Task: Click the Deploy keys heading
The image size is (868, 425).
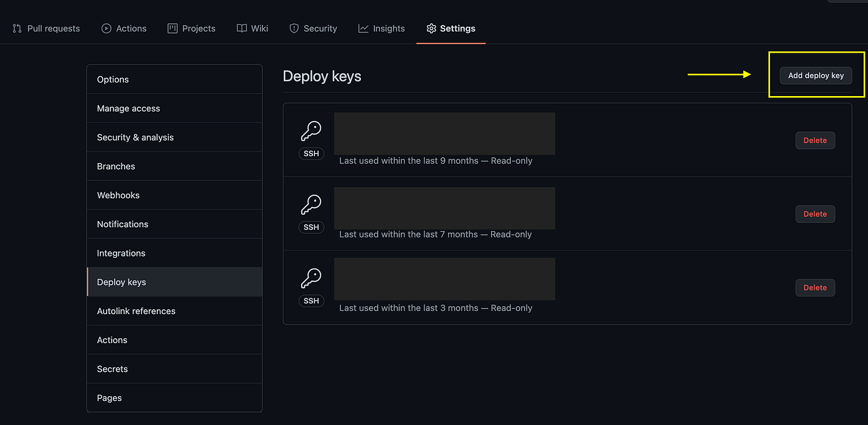Action: tap(322, 76)
